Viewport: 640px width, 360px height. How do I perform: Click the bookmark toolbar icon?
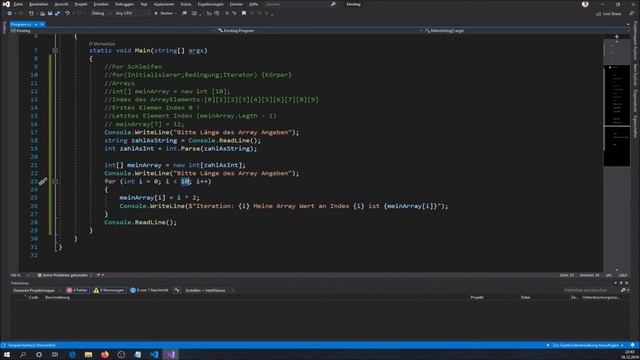244,13
